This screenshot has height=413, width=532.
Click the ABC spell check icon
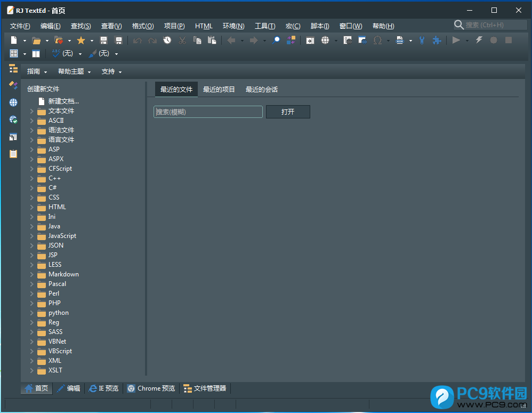(x=56, y=53)
